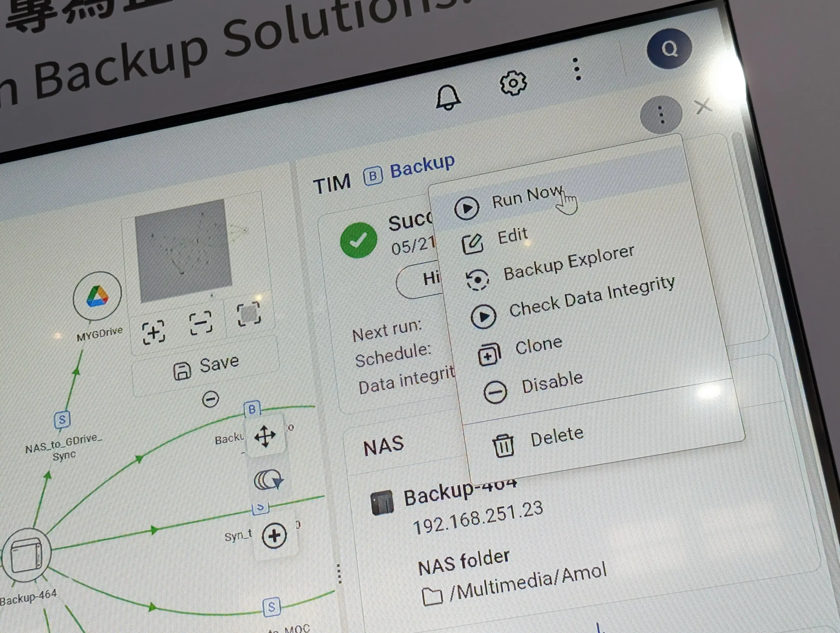
Task: Click the Run Now play icon
Action: click(x=466, y=208)
